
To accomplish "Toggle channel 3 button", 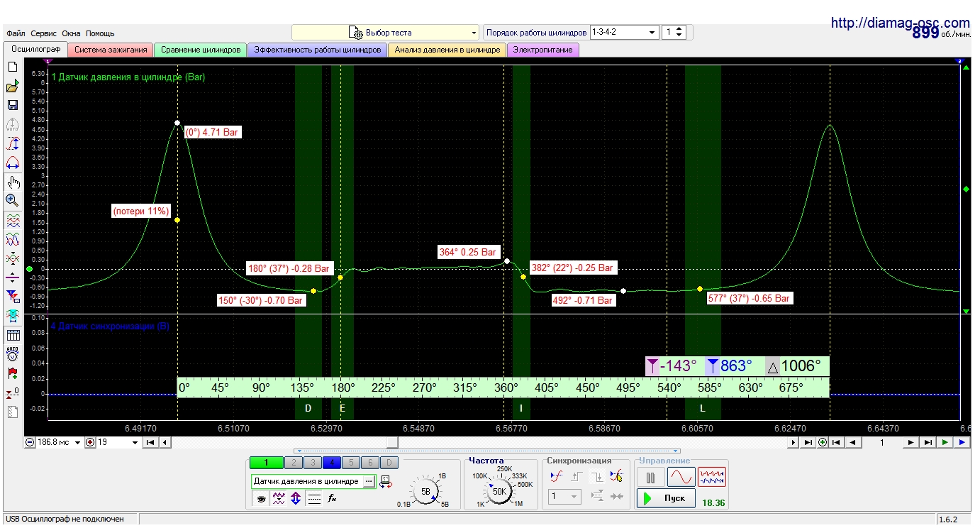I will coord(312,463).
